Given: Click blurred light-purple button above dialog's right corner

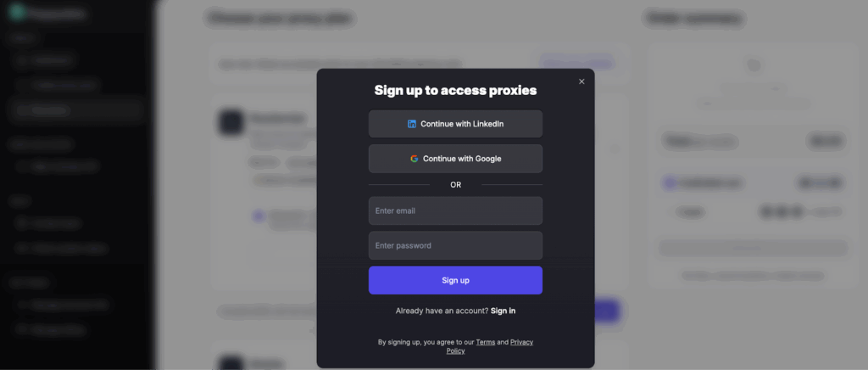Looking at the screenshot, I should 576,62.
